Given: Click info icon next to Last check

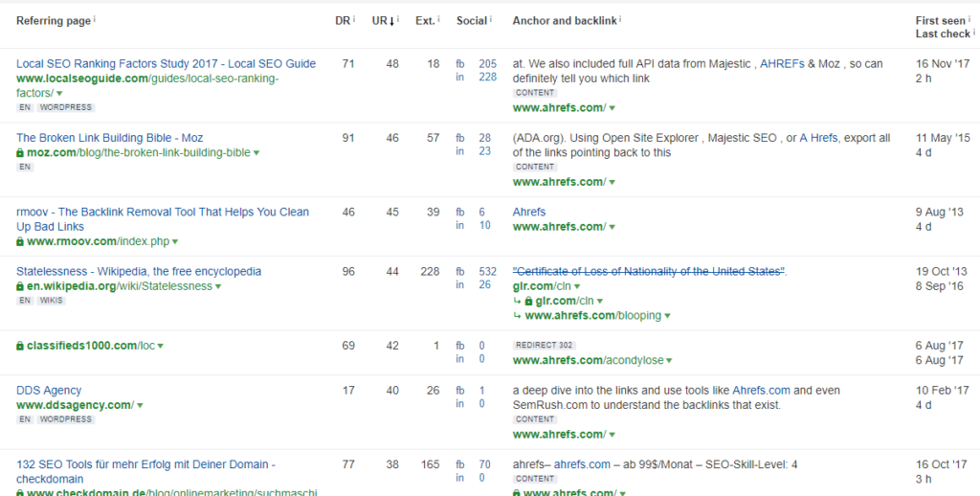Looking at the screenshot, I should (973, 33).
